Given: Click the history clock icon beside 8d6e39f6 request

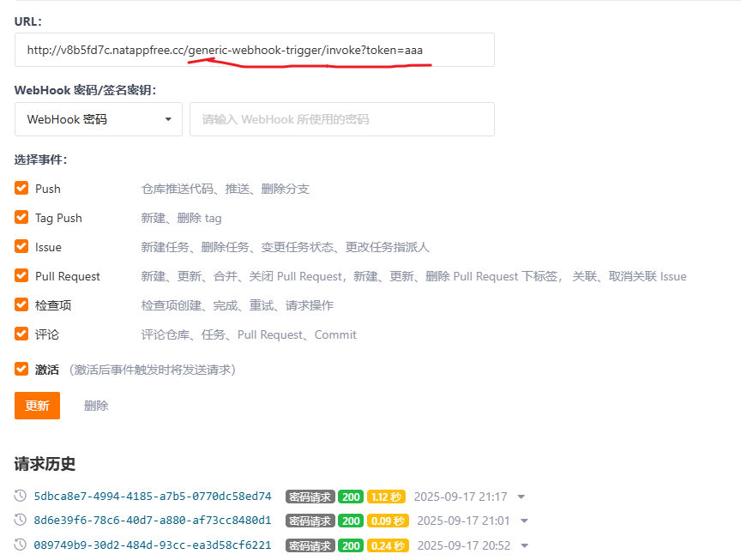Looking at the screenshot, I should 20,520.
